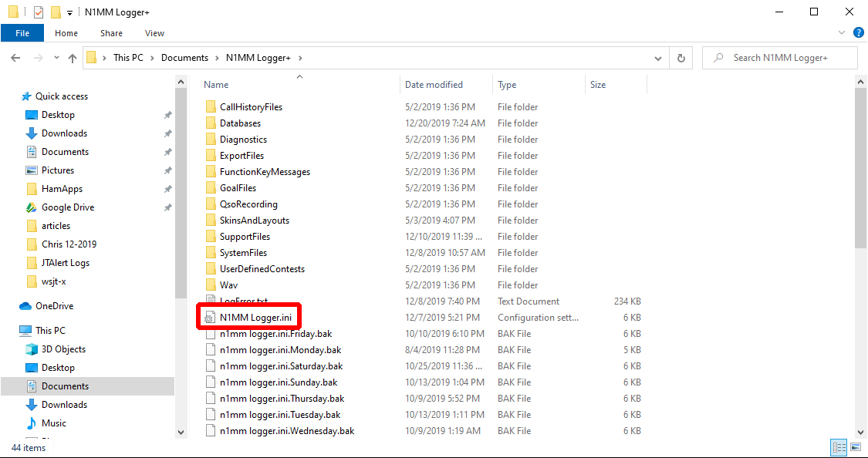Open Downloads under This PC
The width and height of the screenshot is (868, 458).
pyautogui.click(x=64, y=404)
